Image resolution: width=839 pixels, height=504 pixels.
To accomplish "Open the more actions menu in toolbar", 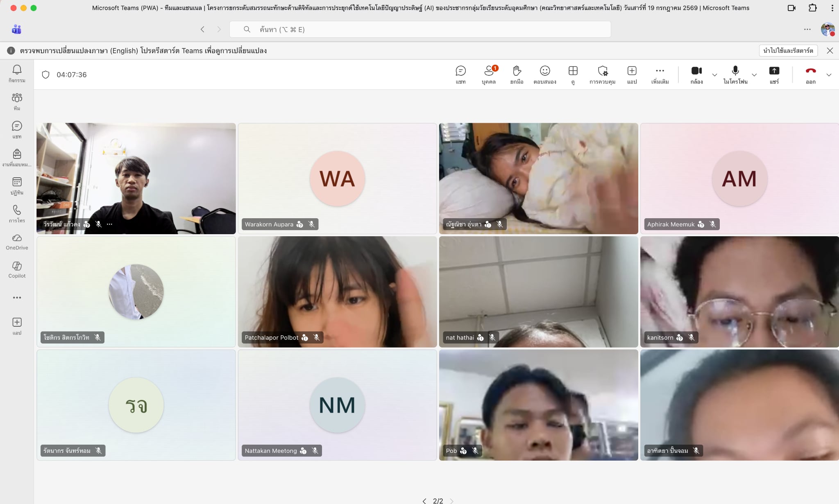I will pos(660,75).
